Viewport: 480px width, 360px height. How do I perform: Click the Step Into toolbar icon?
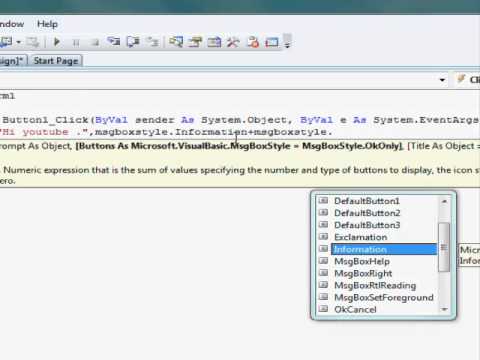[114, 42]
